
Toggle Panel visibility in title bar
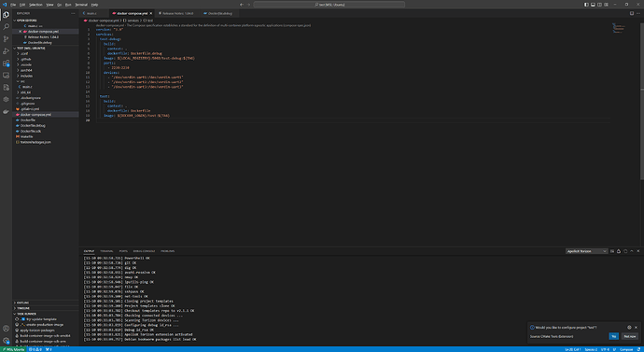tap(593, 5)
